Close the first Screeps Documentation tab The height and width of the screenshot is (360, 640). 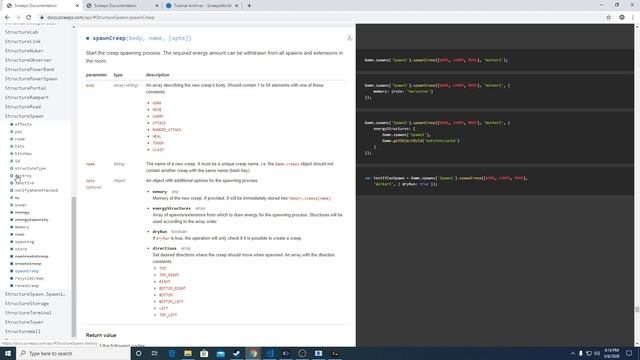tap(77, 6)
